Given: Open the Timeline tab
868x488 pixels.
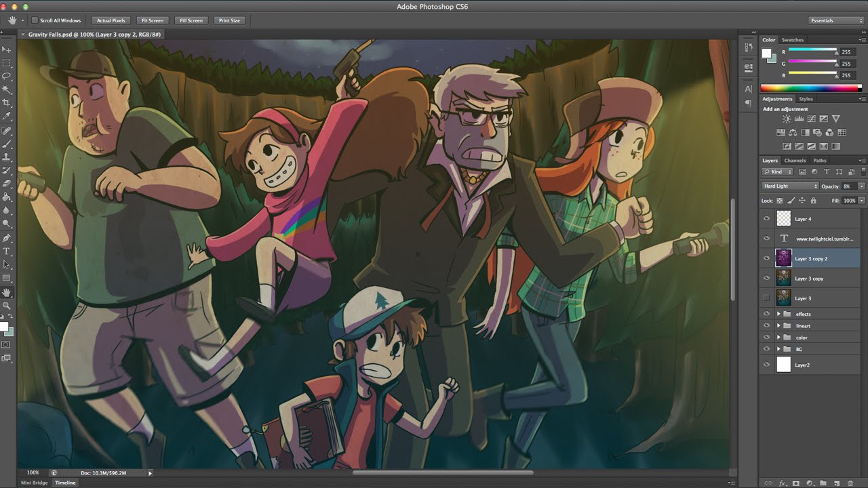Looking at the screenshot, I should (65, 483).
